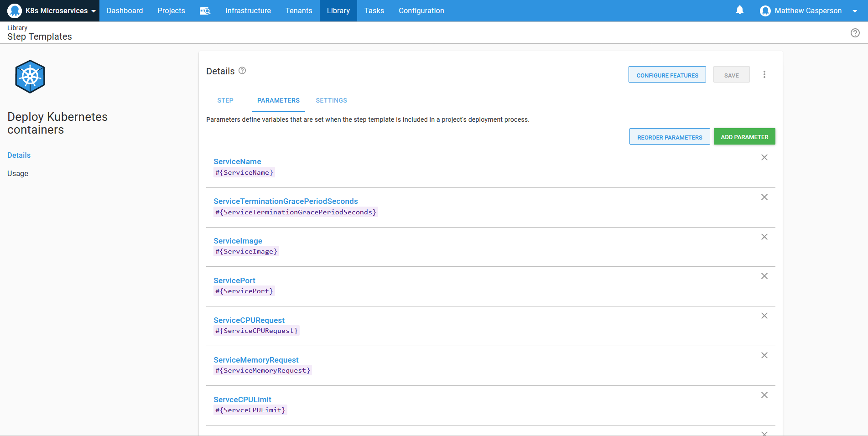Open the overflow menu next to the Save button

[x=764, y=74]
